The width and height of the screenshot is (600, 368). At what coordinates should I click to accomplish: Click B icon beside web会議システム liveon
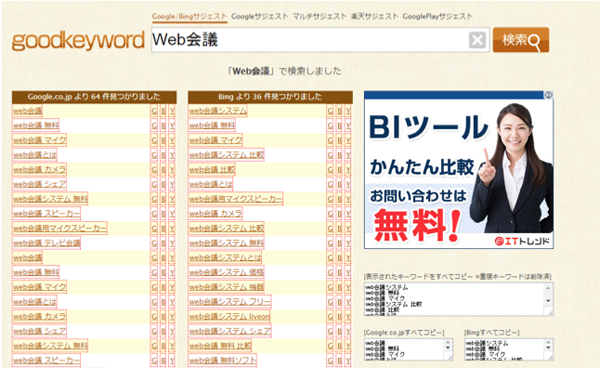[339, 316]
